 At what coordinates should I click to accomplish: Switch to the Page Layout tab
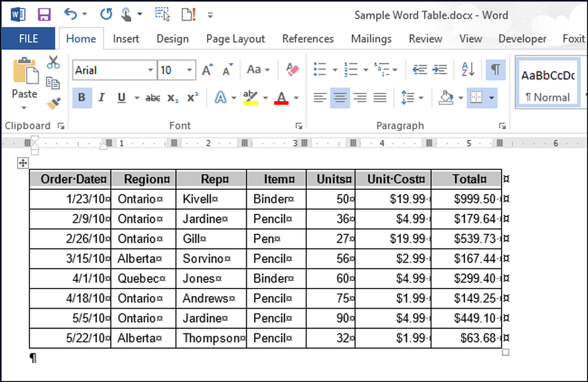236,39
